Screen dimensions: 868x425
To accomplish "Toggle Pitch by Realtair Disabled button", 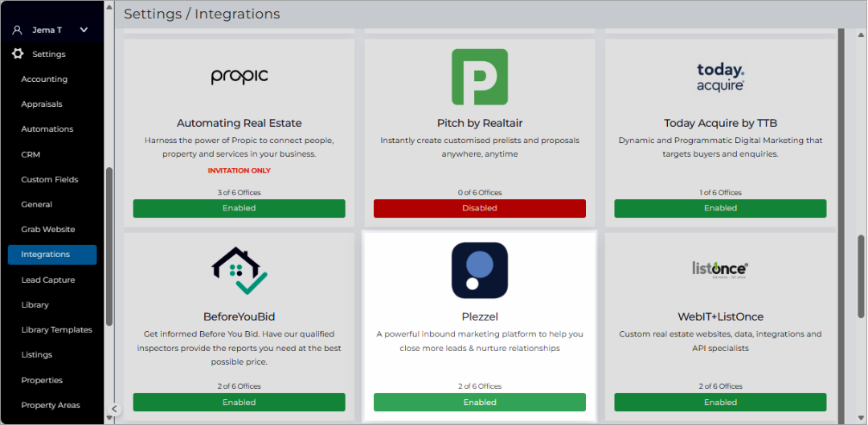I will (479, 209).
